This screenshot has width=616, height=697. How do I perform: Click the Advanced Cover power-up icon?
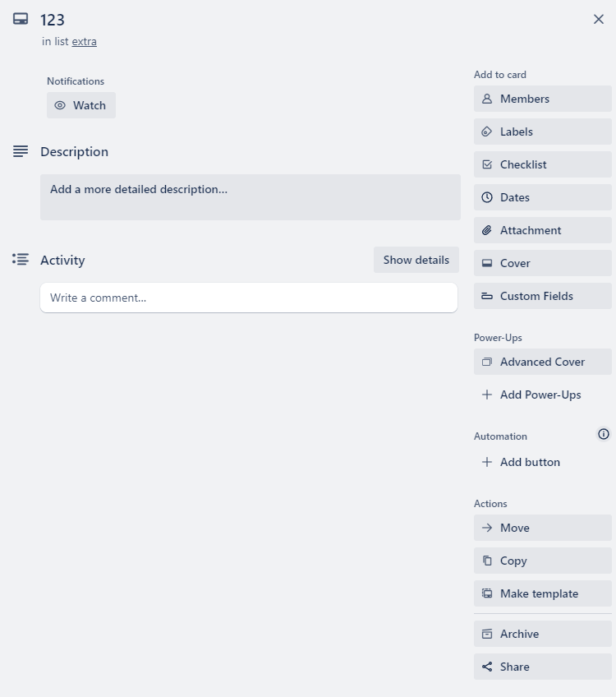[x=487, y=362]
